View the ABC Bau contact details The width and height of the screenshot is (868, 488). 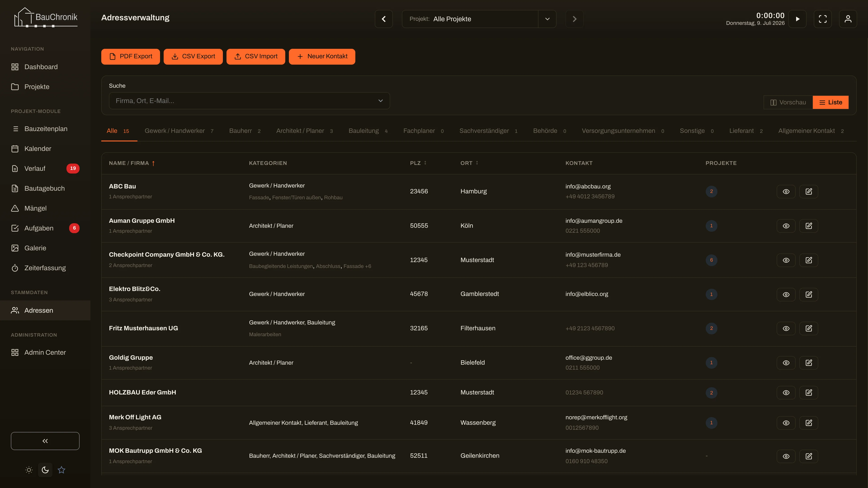pyautogui.click(x=786, y=191)
